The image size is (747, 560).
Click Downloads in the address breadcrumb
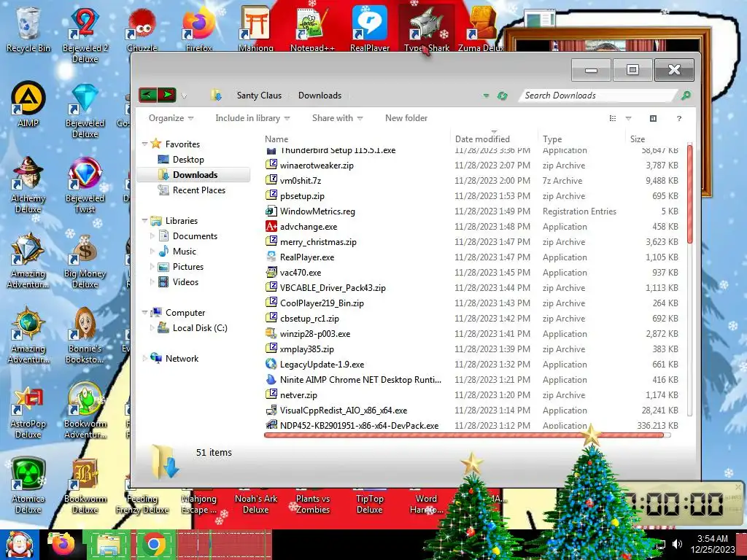[x=320, y=96]
